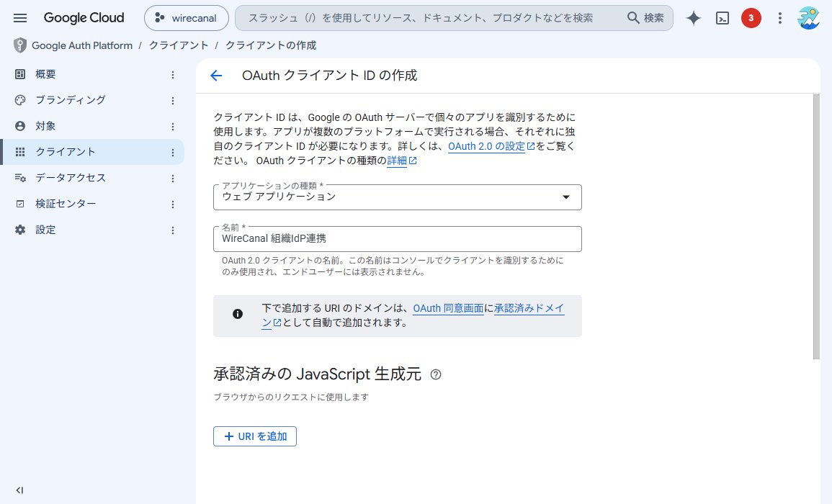832x504 pixels.
Task: Open ブランディング in the sidebar
Action: point(93,100)
